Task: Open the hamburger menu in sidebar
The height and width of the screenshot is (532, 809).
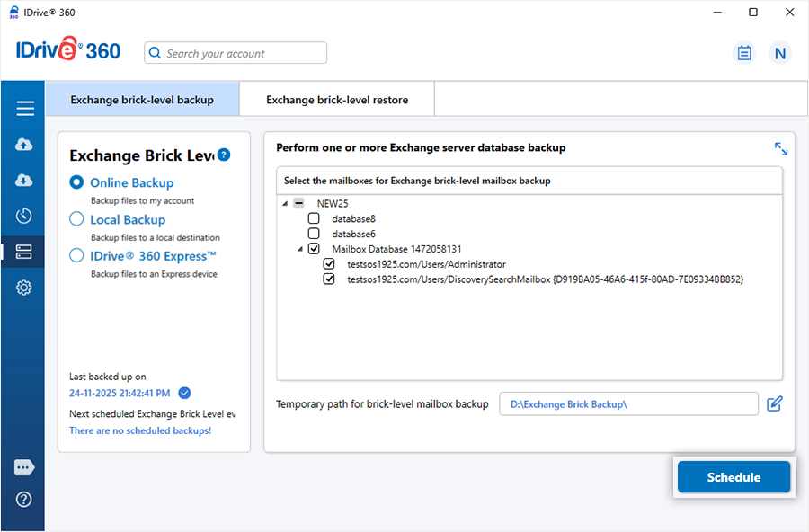Action: click(x=24, y=109)
